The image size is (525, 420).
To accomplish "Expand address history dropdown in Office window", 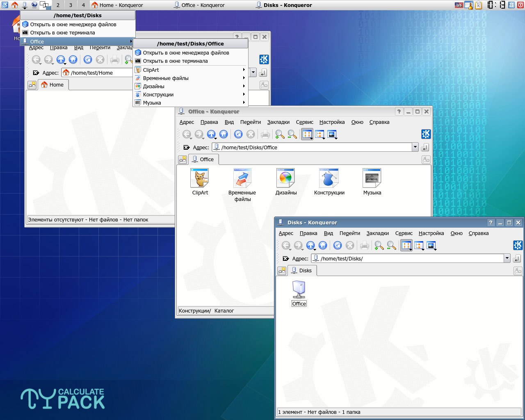I will coord(415,147).
